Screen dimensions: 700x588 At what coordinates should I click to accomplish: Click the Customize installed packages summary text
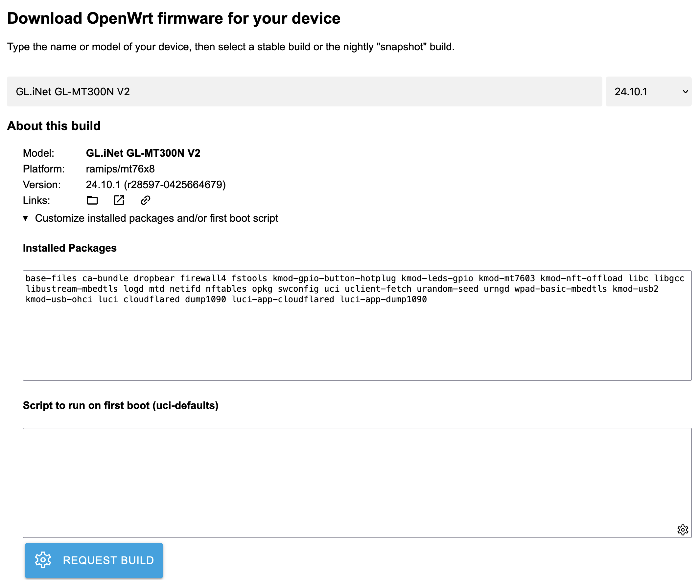[x=156, y=218]
